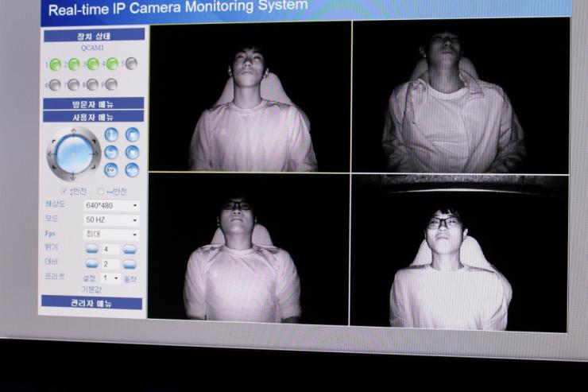Select camera 8 gray status indicator
Image resolution: width=588 pixels, height=392 pixels.
click(92, 84)
